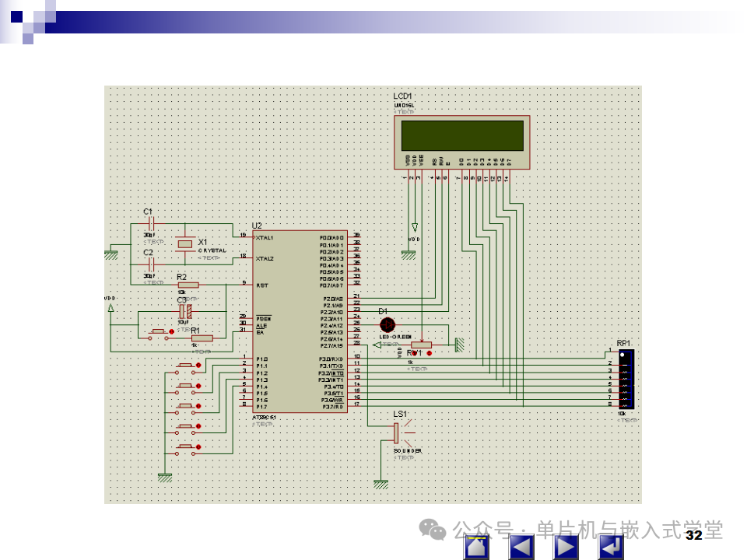Select the RP1 resistor pack
The height and width of the screenshot is (560, 747).
click(x=626, y=380)
